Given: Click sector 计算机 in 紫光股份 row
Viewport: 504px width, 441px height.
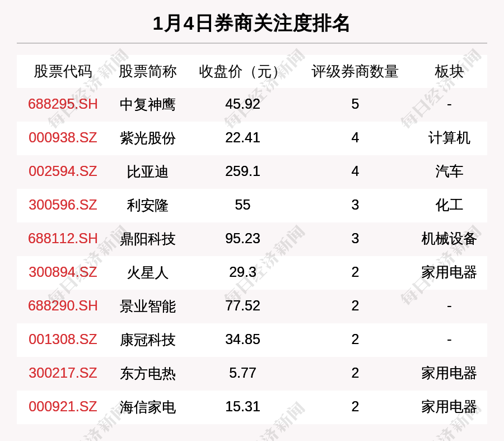Looking at the screenshot, I should pos(449,138).
